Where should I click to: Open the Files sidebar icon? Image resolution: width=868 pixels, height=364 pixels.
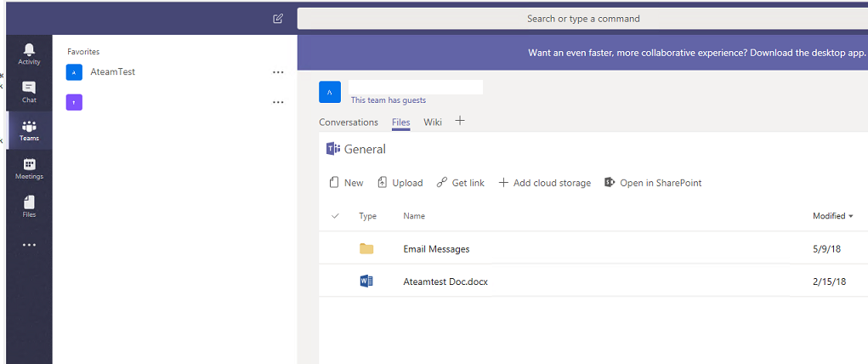click(29, 206)
